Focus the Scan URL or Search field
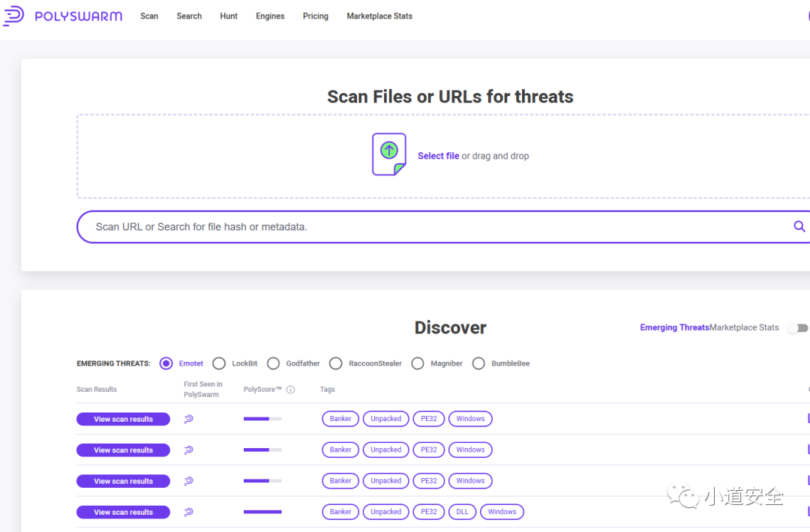810x532 pixels. point(442,226)
